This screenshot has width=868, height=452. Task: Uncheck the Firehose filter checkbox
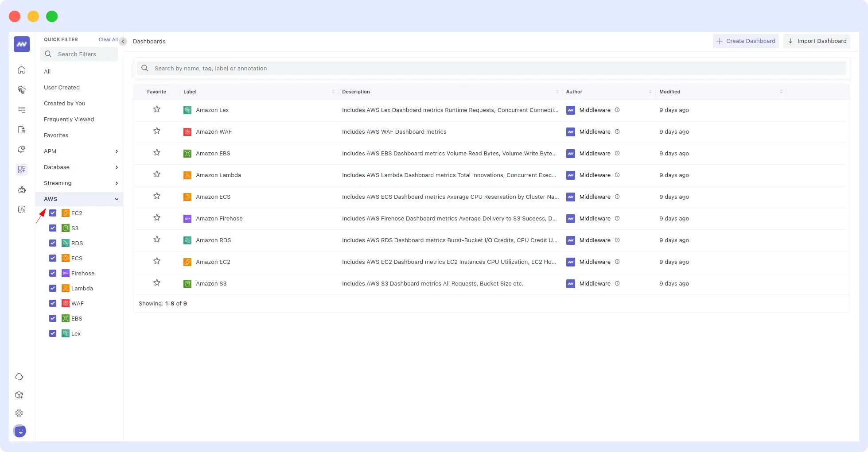(x=53, y=273)
